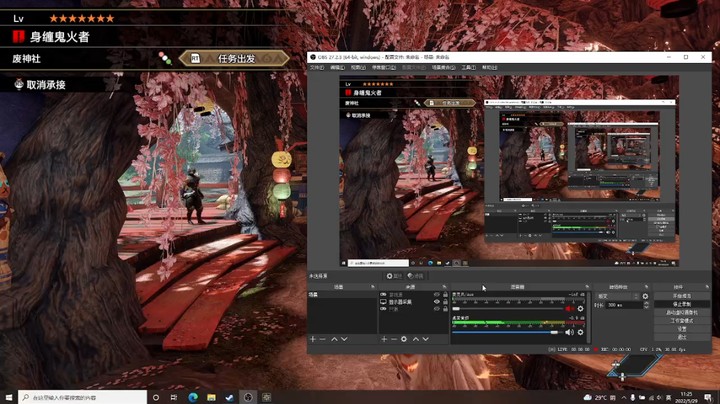
Task: Open the 视图 menu in OBS
Action: [358, 67]
